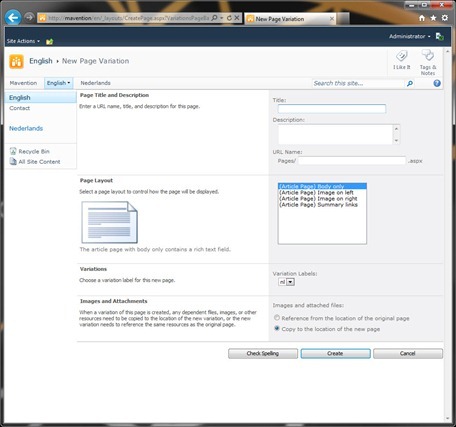The width and height of the screenshot is (456, 427).
Task: Click the refresh icon in the address bar
Action: click(229, 18)
